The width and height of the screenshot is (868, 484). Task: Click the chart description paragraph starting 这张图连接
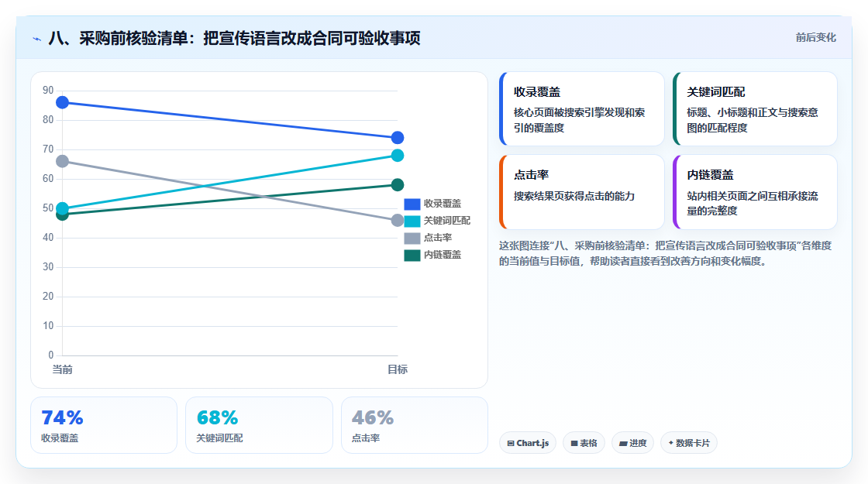[x=666, y=253]
